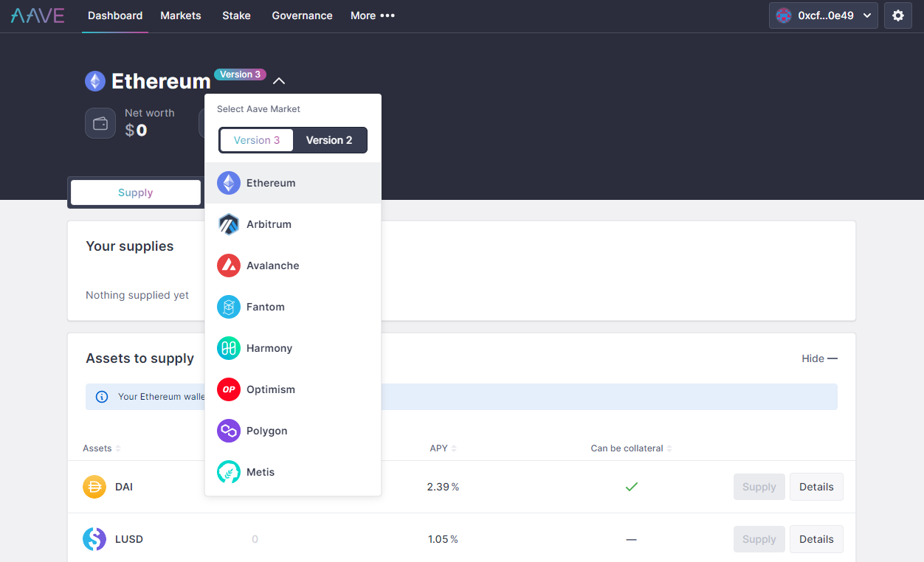Click the wallet avatar icon
This screenshot has width=924, height=562.
tap(784, 15)
